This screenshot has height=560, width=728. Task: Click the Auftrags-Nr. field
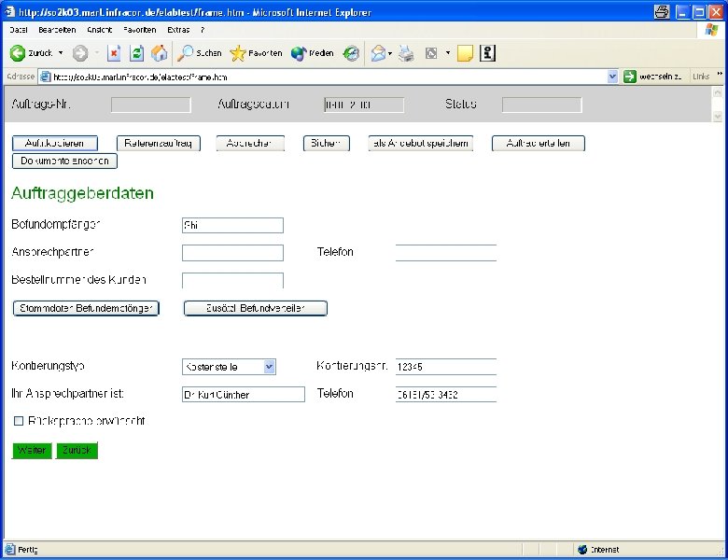(151, 105)
